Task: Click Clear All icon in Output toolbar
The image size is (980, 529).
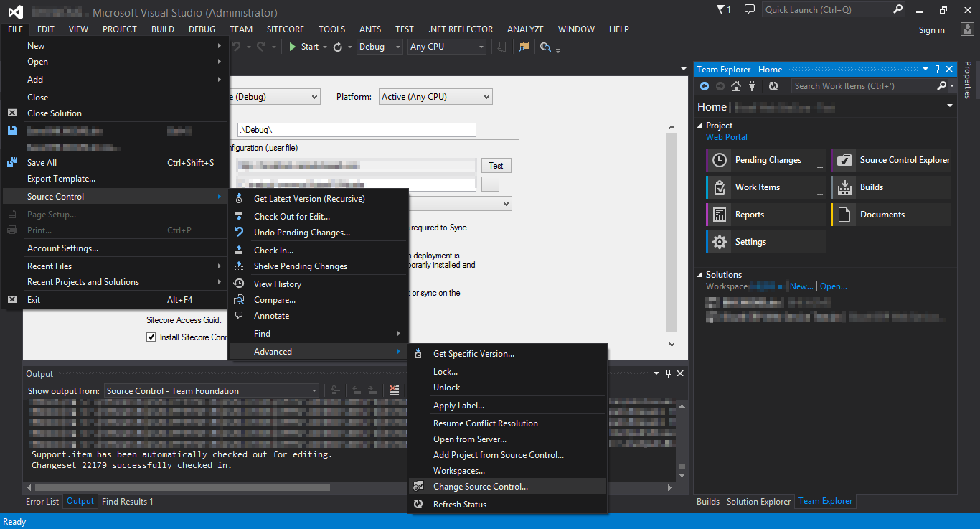Action: click(394, 390)
